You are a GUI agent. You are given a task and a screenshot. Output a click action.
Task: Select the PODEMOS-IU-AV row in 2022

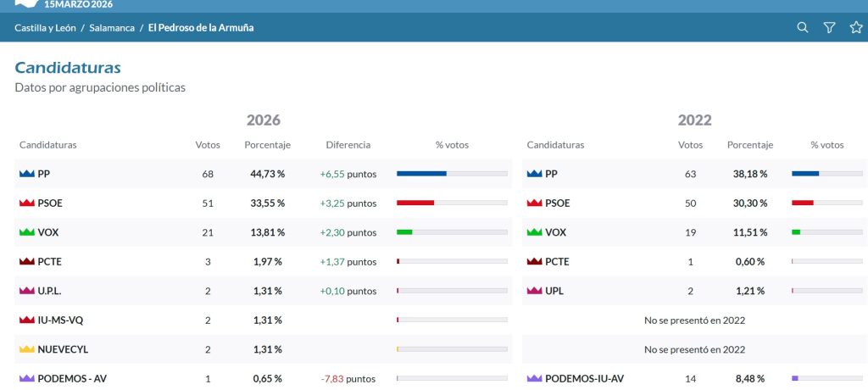tap(695, 379)
